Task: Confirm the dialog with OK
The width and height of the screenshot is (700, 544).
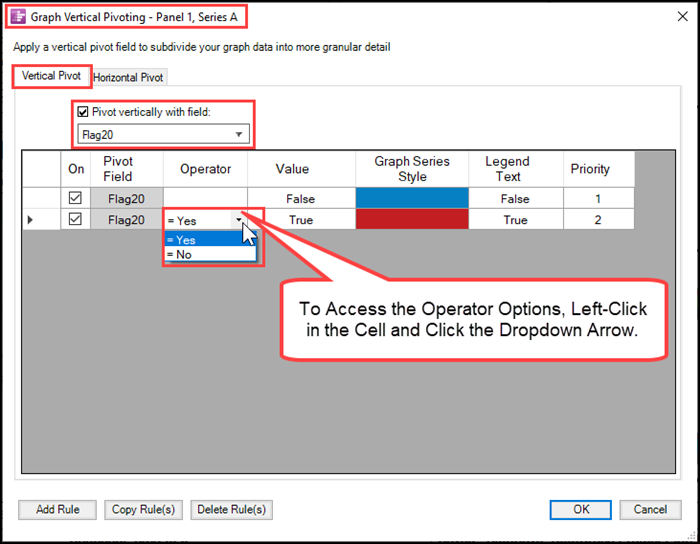Action: [581, 510]
